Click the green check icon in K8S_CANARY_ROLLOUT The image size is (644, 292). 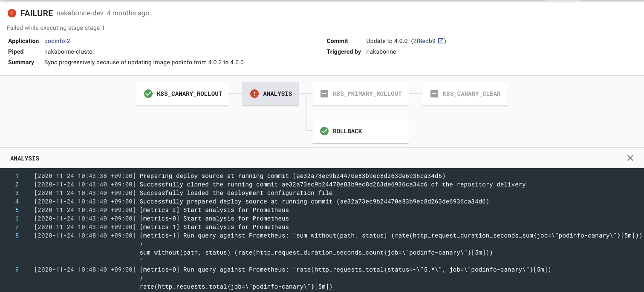pos(148,94)
